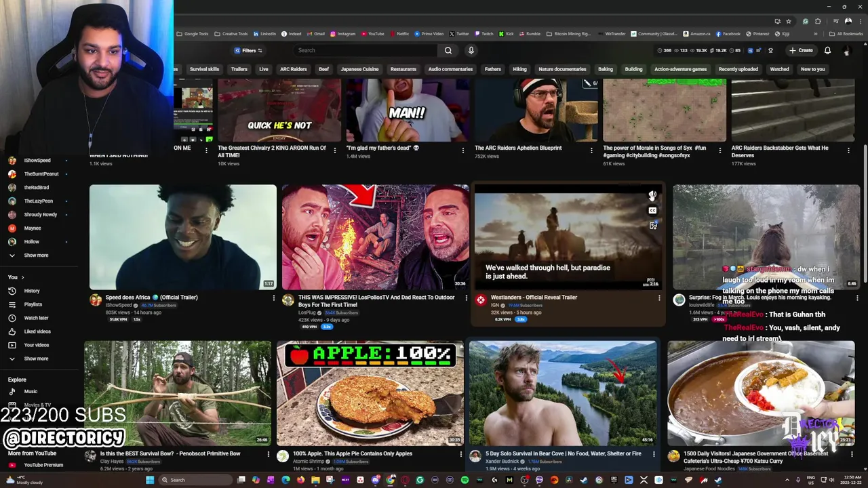Viewport: 868px width, 488px height.
Task: Toggle closed captions on Westlanders preview
Action: [x=652, y=211]
